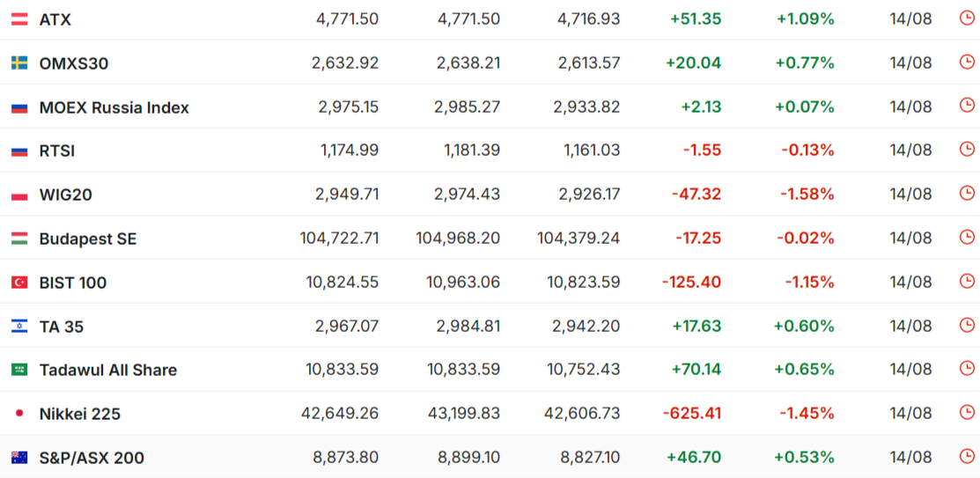Screen dimensions: 980x478
Task: Click the clock icon in ATX row
Action: tap(966, 18)
